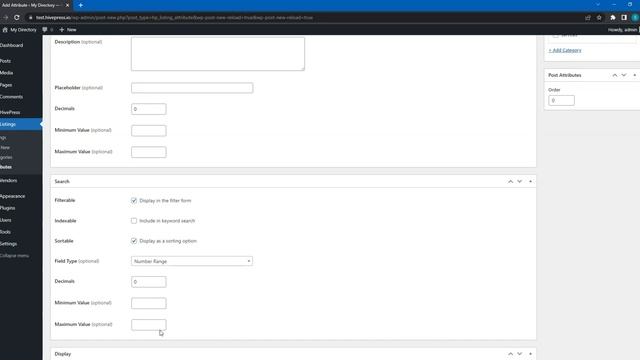Collapse the Display panel toggle triangle
This screenshot has width=640, height=360.
tap(530, 354)
